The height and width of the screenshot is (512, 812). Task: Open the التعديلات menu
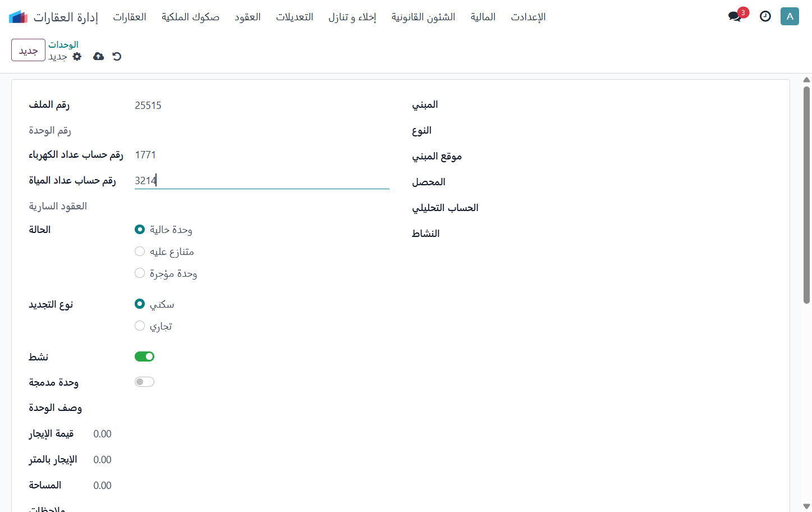[295, 17]
